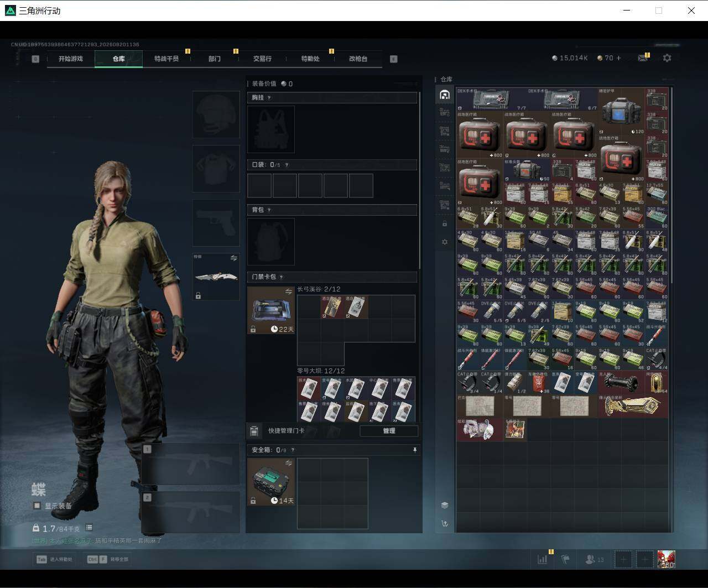
Task: Select the equipped melee knife
Action: (x=216, y=277)
